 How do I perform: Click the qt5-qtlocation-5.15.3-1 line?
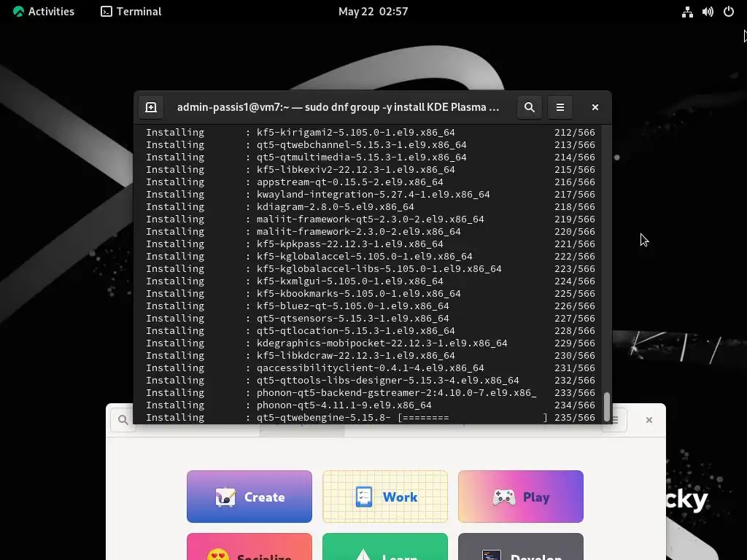(370, 330)
